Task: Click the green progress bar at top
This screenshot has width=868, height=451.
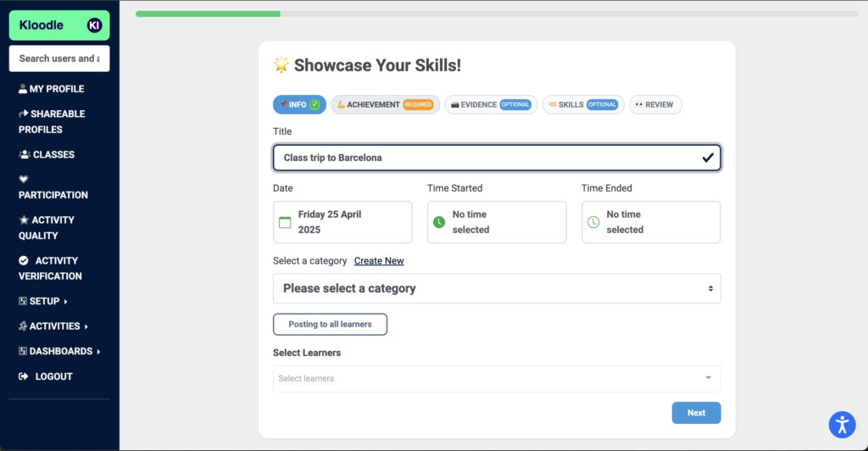Action: (x=209, y=14)
